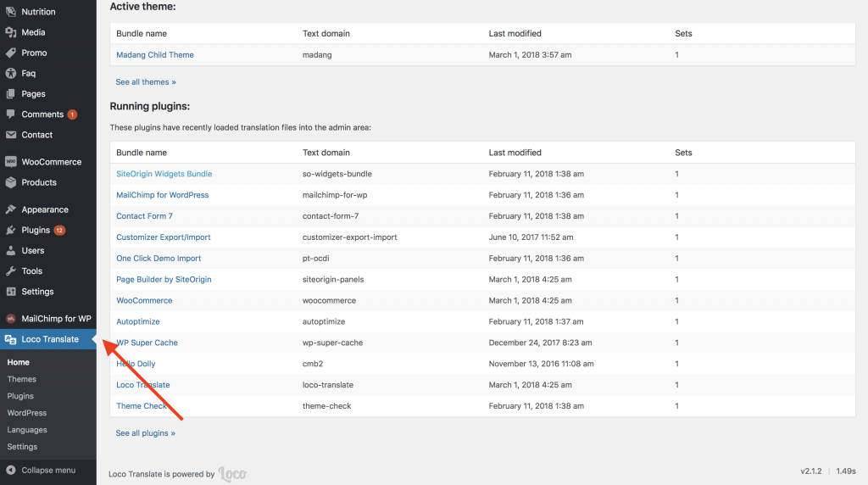The image size is (868, 485).
Task: Click the MailChimp for WP icon
Action: coord(10,318)
